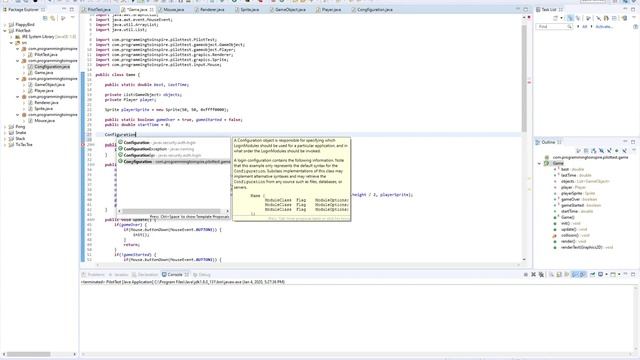Expand the Snake project
640x360 pixels.
click(x=5, y=133)
